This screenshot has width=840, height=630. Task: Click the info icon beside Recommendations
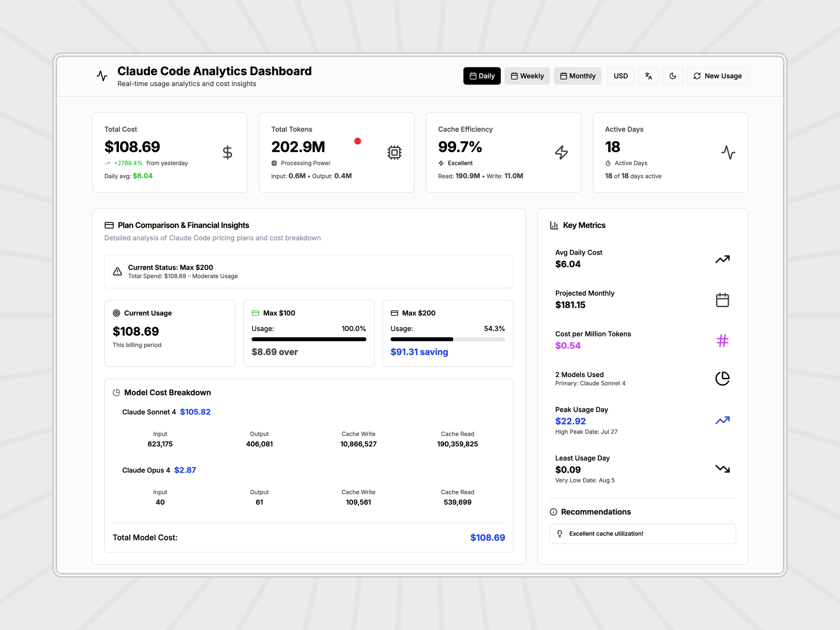point(553,512)
